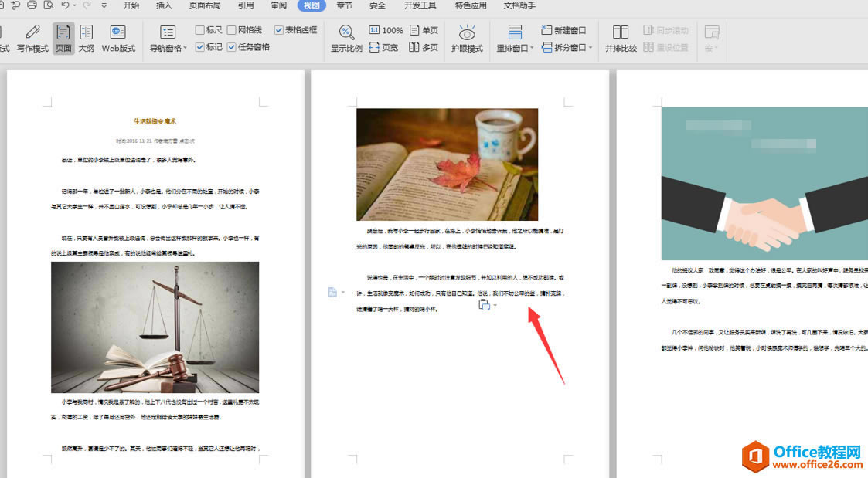Open the 特色应用 special apps tab
The width and height of the screenshot is (868, 478).
(x=471, y=5)
